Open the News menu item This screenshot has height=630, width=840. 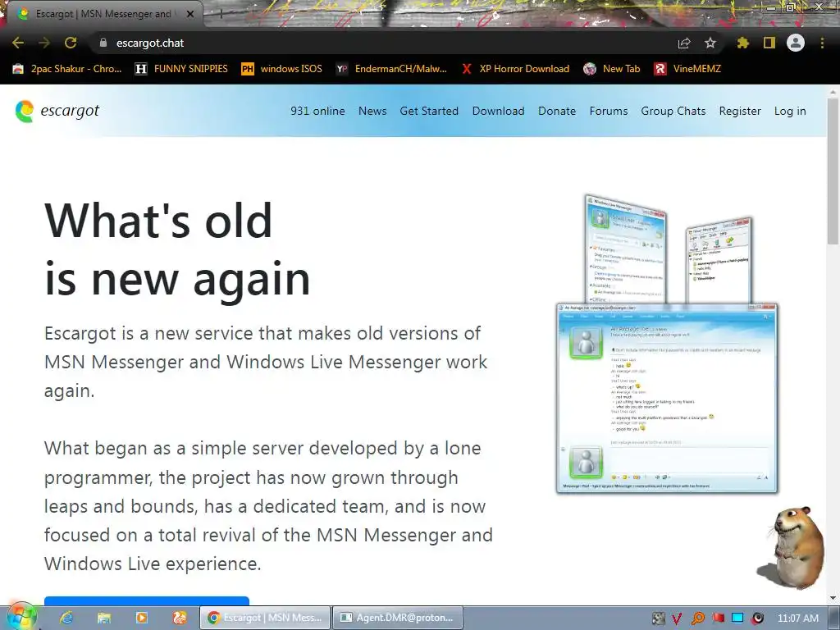[x=372, y=111]
